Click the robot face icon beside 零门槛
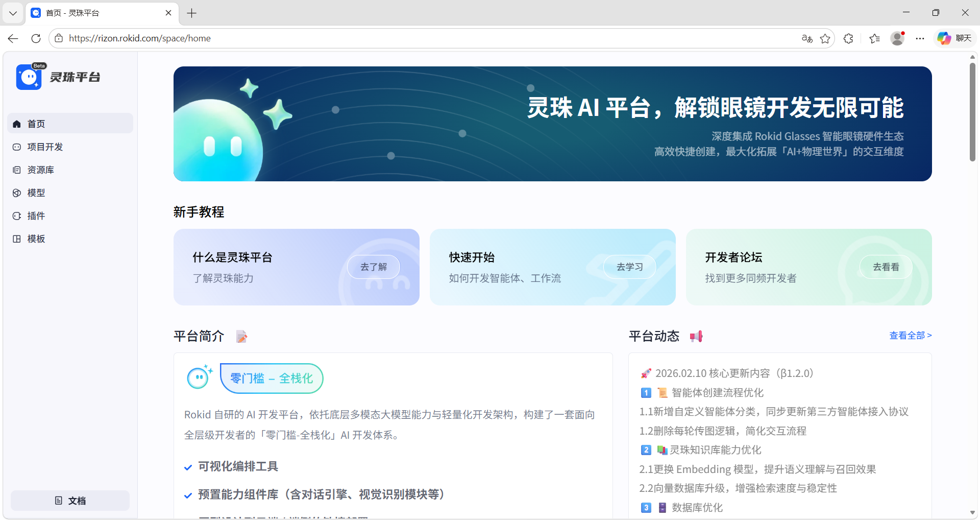 click(x=199, y=377)
